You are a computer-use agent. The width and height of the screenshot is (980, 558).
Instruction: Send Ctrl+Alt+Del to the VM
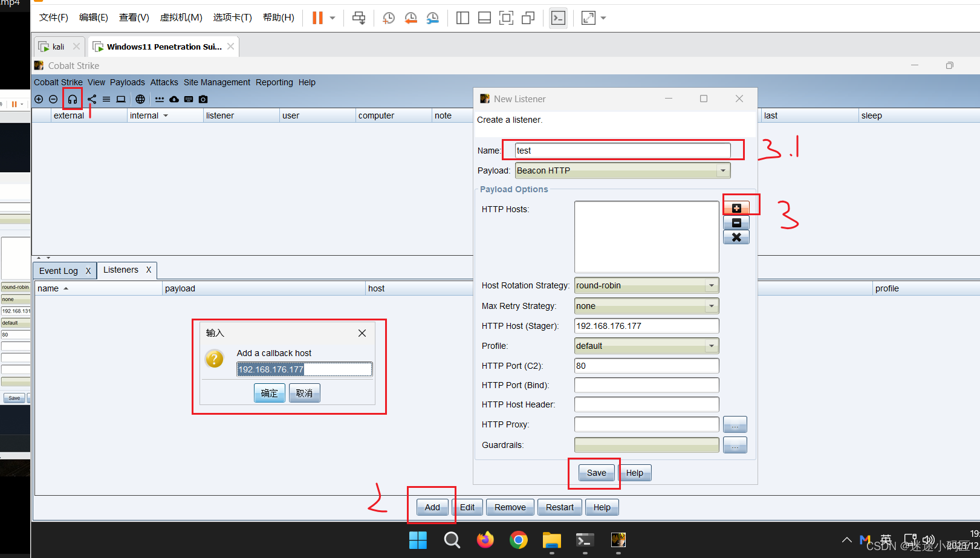tap(359, 18)
